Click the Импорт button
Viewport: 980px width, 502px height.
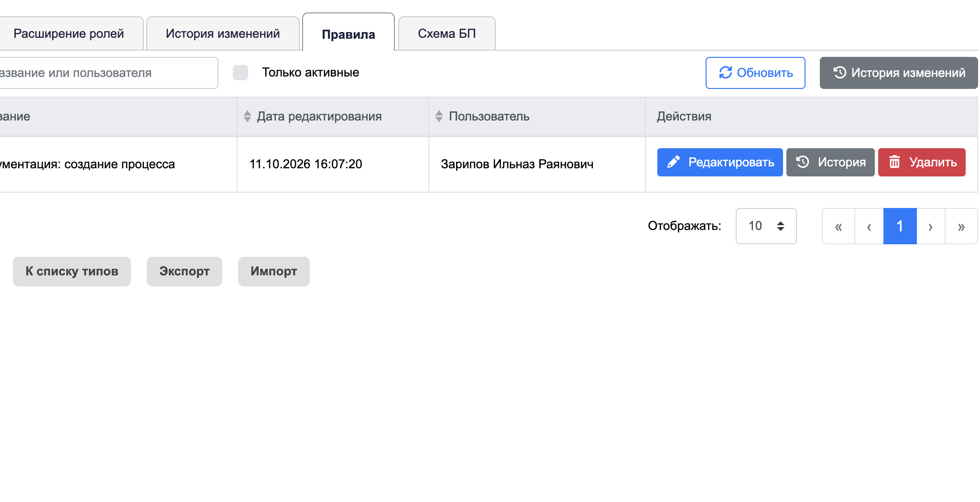coord(274,272)
